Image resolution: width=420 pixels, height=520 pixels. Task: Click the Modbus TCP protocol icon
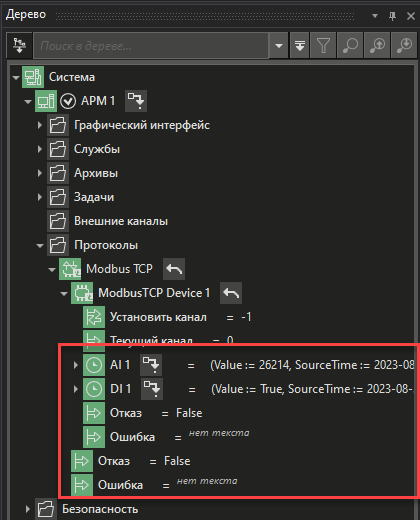(70, 269)
